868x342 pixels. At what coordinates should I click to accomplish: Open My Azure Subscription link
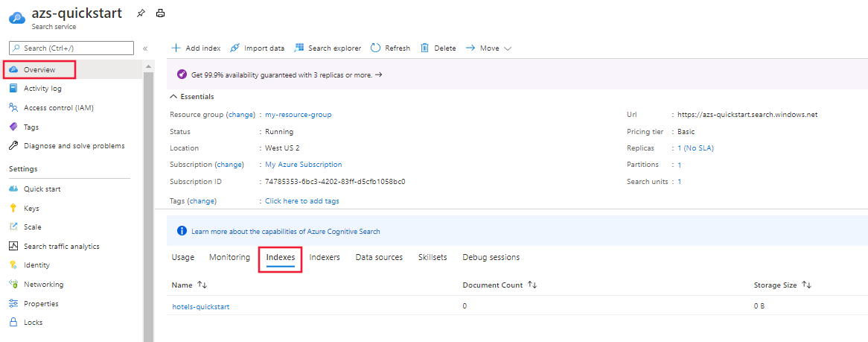click(304, 165)
